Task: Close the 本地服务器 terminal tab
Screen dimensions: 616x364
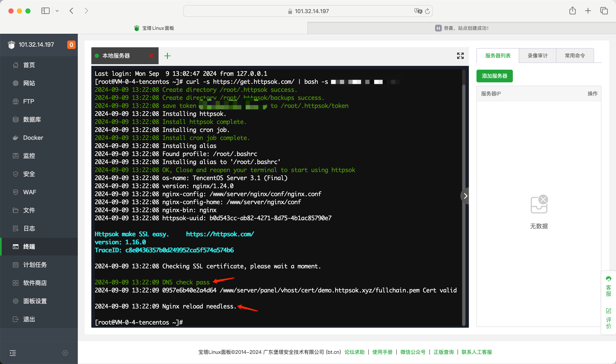Action: (151, 56)
